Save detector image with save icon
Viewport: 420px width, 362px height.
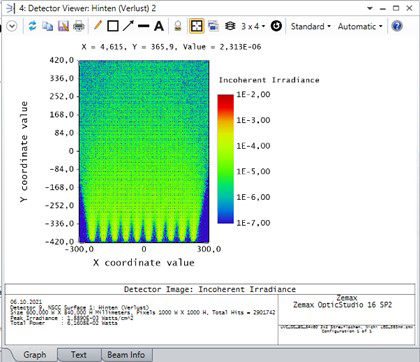[x=63, y=26]
